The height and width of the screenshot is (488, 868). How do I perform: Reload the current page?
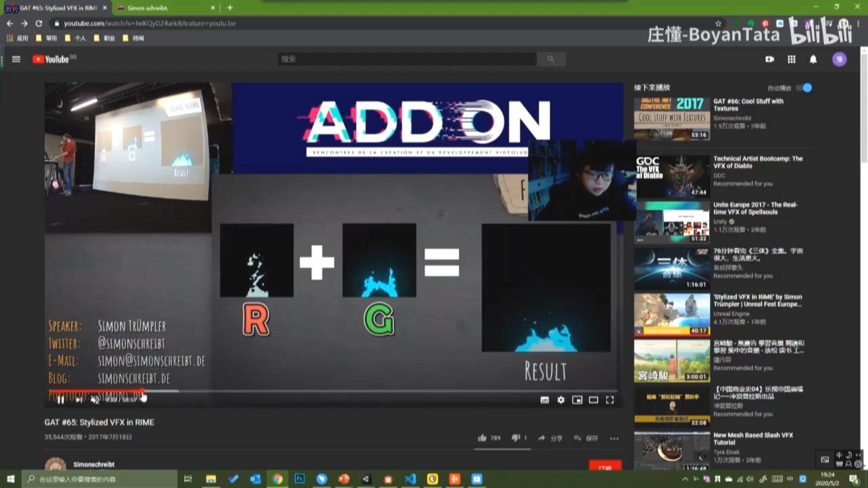click(x=39, y=23)
